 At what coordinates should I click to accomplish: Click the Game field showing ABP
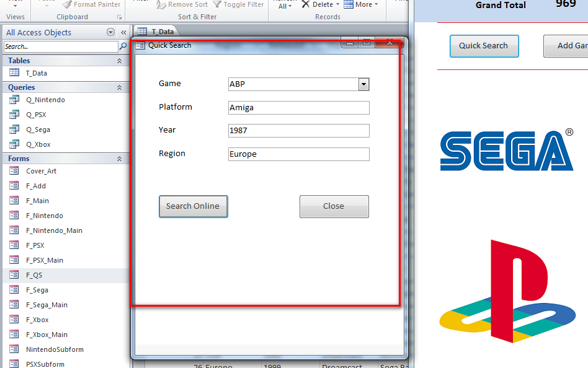click(x=293, y=84)
